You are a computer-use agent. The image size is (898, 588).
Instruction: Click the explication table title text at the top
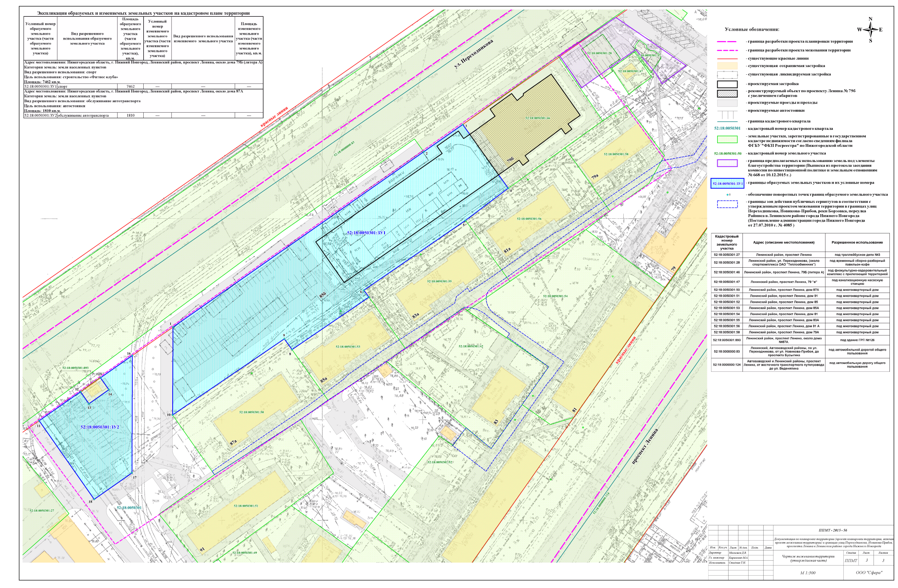coord(143,13)
